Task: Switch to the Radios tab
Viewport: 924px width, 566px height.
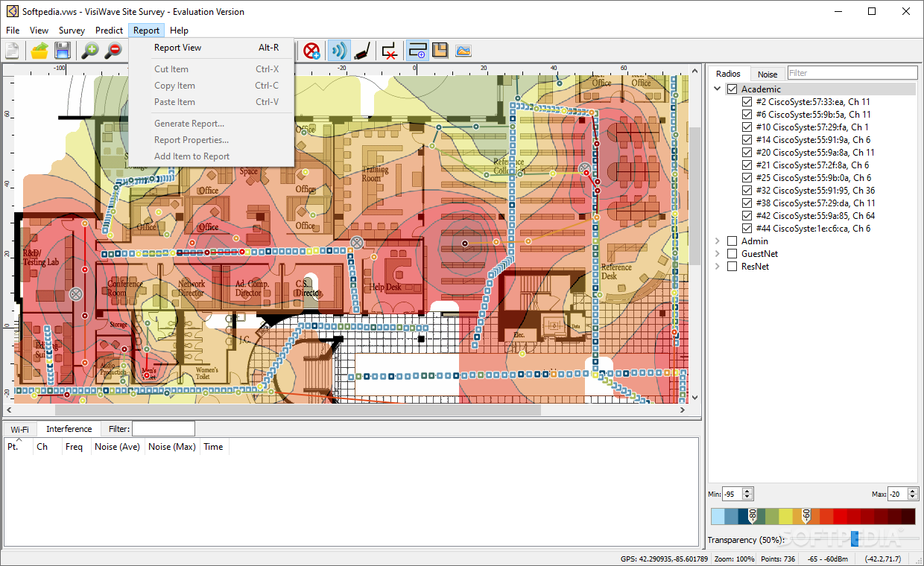Action: (x=728, y=73)
